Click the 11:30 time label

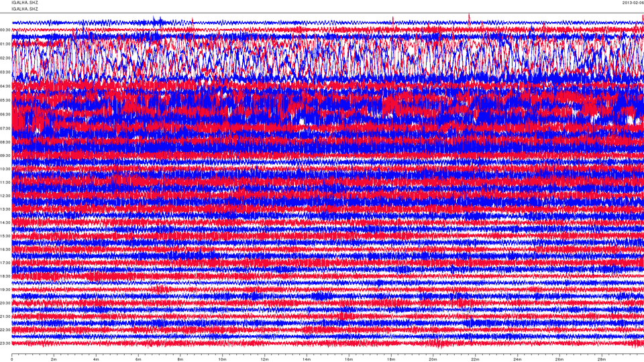coord(5,182)
